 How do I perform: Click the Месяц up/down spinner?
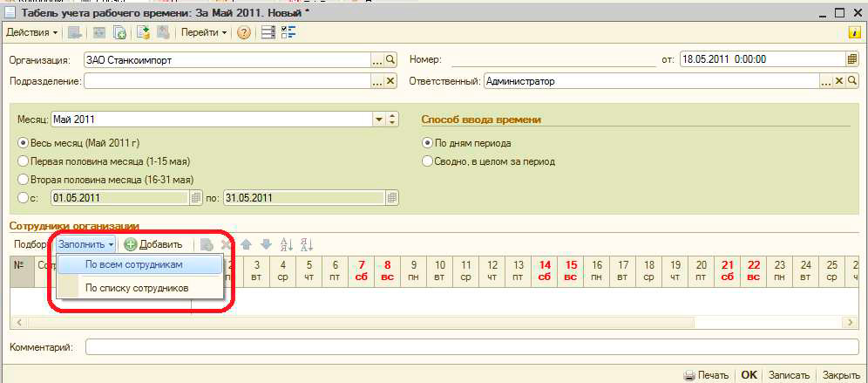392,120
